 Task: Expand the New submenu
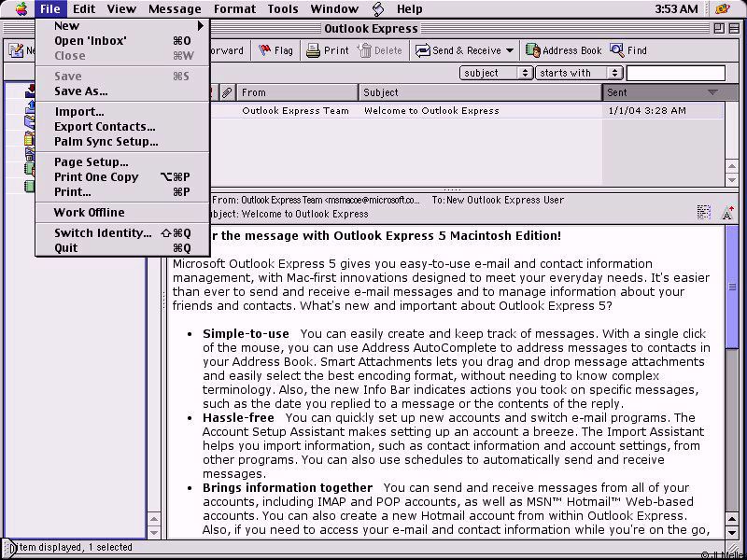pyautogui.click(x=122, y=26)
